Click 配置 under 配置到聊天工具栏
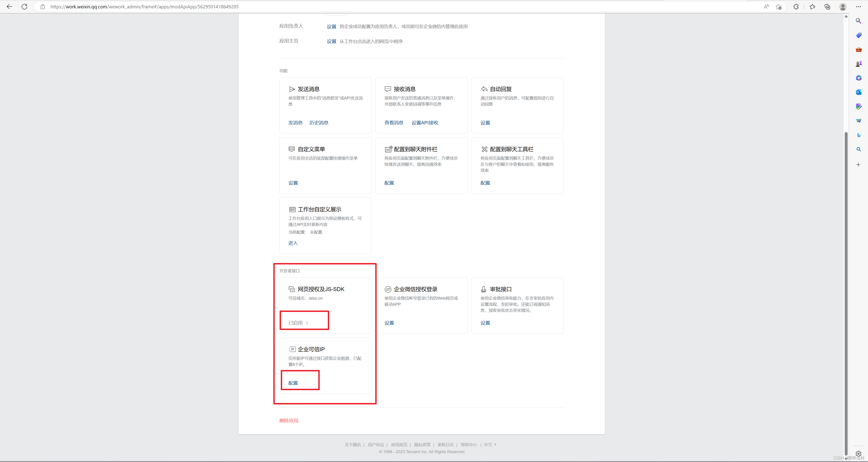Image resolution: width=868 pixels, height=462 pixels. click(485, 183)
